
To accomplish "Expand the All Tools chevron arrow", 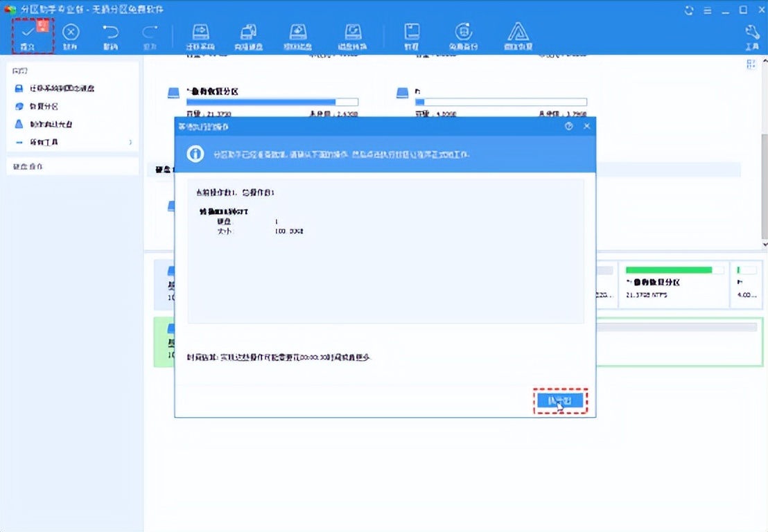I will [x=130, y=143].
